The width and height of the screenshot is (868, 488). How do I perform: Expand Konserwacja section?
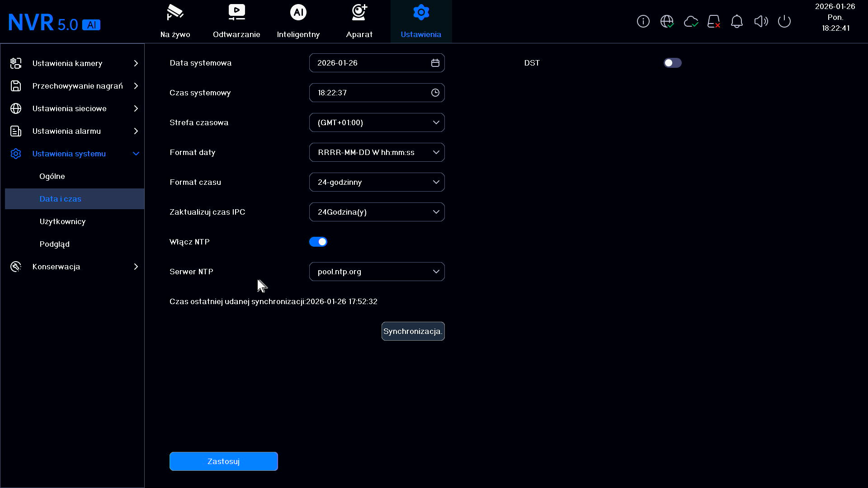(x=75, y=267)
